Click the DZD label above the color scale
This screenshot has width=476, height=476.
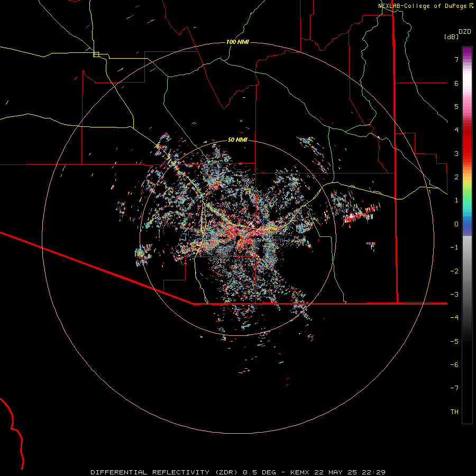click(x=465, y=32)
